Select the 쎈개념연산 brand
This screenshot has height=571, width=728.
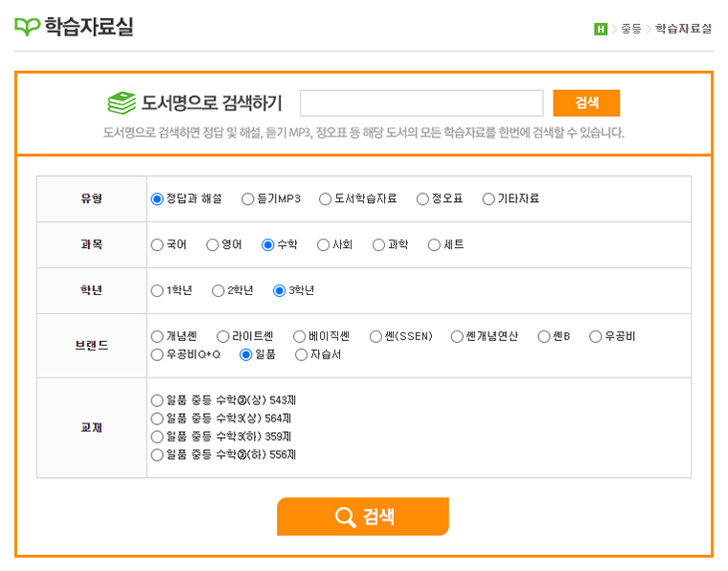pos(457,336)
